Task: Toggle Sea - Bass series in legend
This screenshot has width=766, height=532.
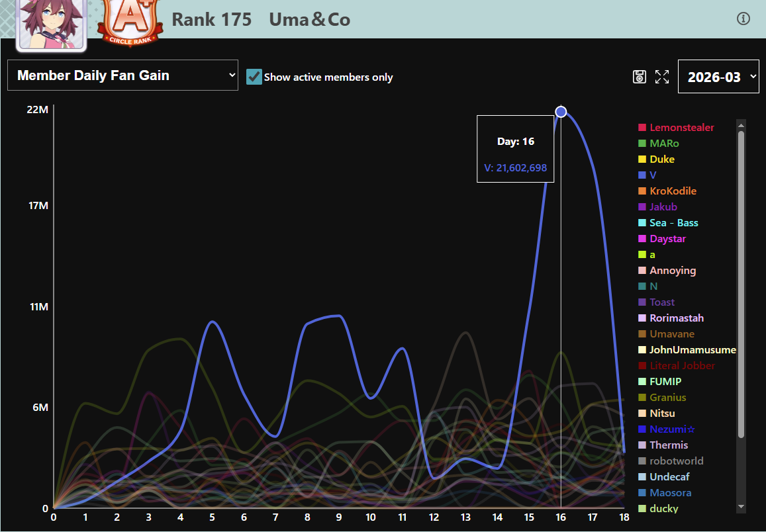Action: point(668,222)
